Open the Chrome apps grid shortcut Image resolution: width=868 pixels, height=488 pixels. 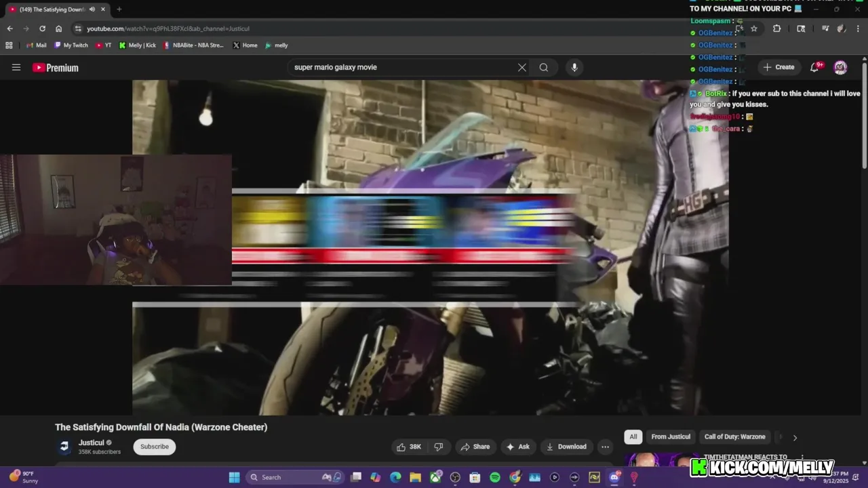[x=9, y=45]
